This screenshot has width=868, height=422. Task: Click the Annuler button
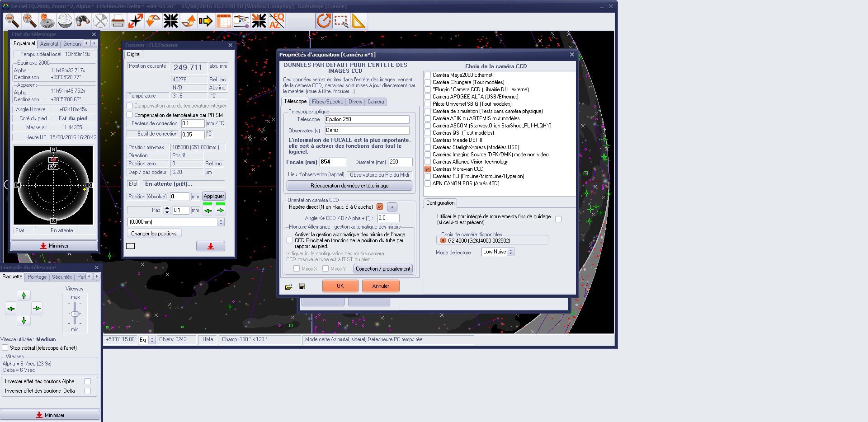[x=380, y=286]
